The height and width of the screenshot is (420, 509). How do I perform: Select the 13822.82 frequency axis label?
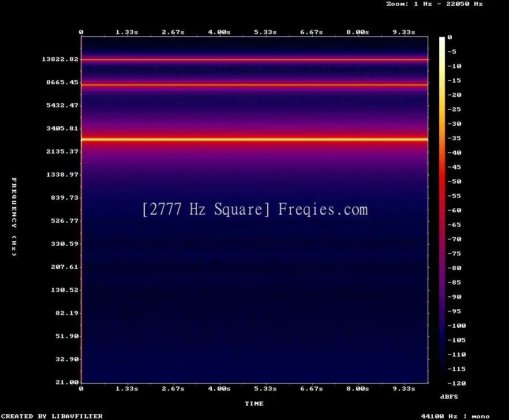pos(60,59)
